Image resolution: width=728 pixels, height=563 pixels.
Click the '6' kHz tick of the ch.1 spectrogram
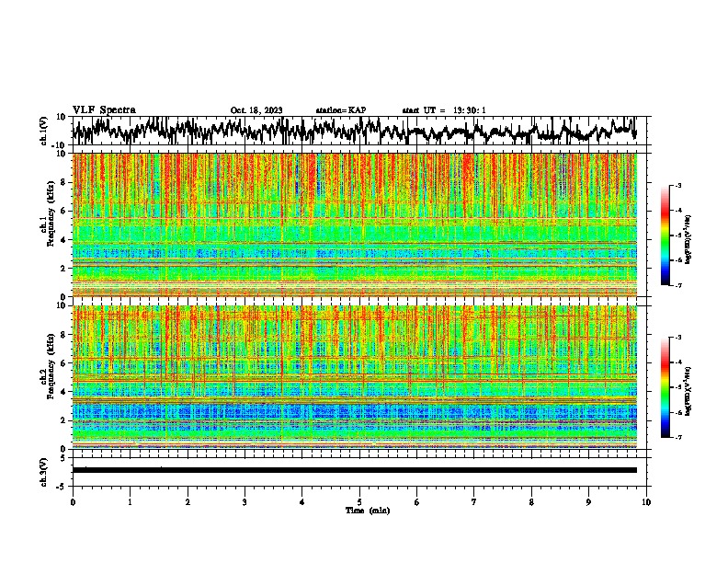tap(64, 212)
